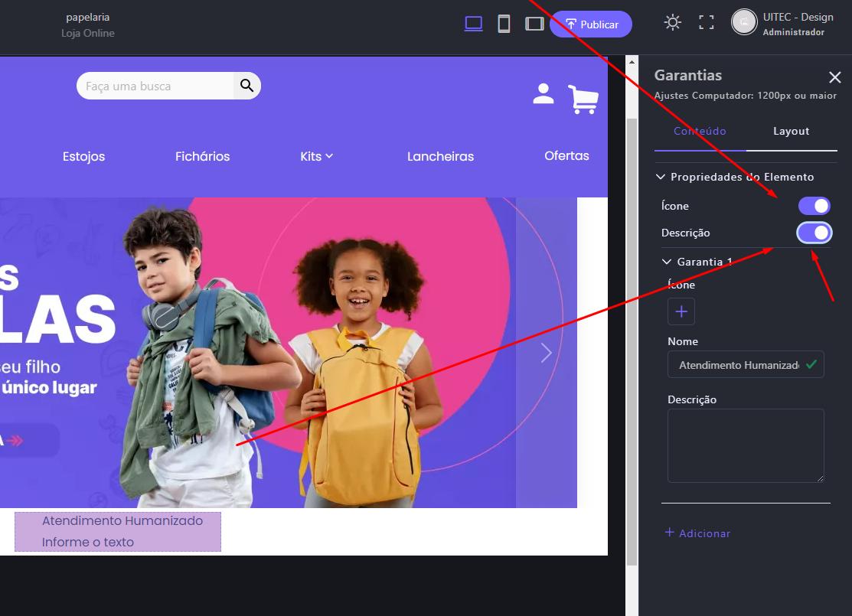Viewport: 852px width, 616px height.
Task: Collapse the Garantia 1 section
Action: tap(667, 262)
